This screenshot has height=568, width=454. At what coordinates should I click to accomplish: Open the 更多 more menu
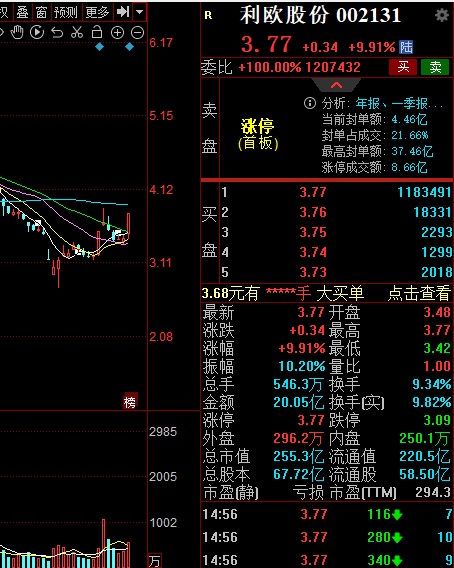coord(97,12)
